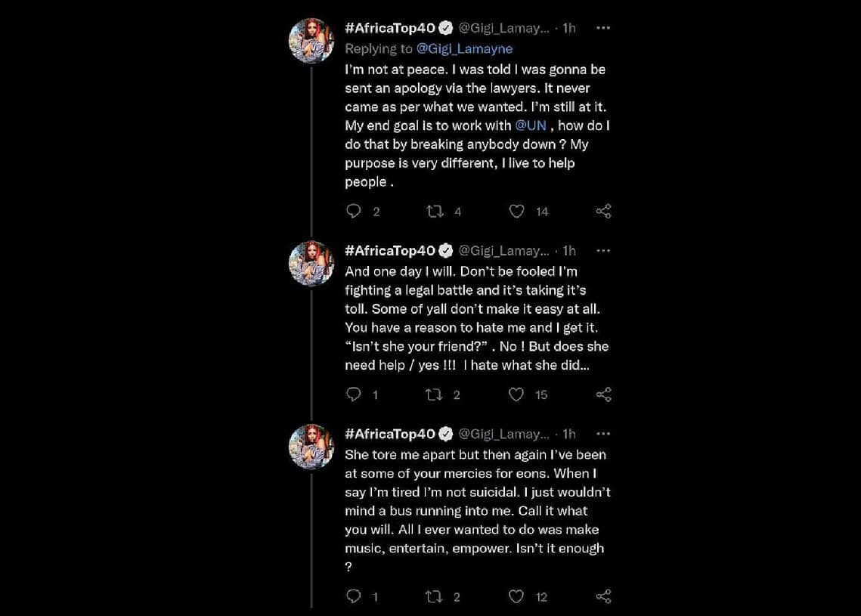The width and height of the screenshot is (861, 616).
Task: Open #AfricaTop40 display name on second tweet
Action: 390,250
